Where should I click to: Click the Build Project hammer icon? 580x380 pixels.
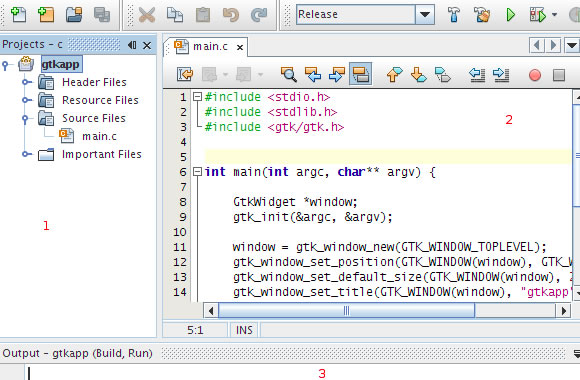click(454, 15)
